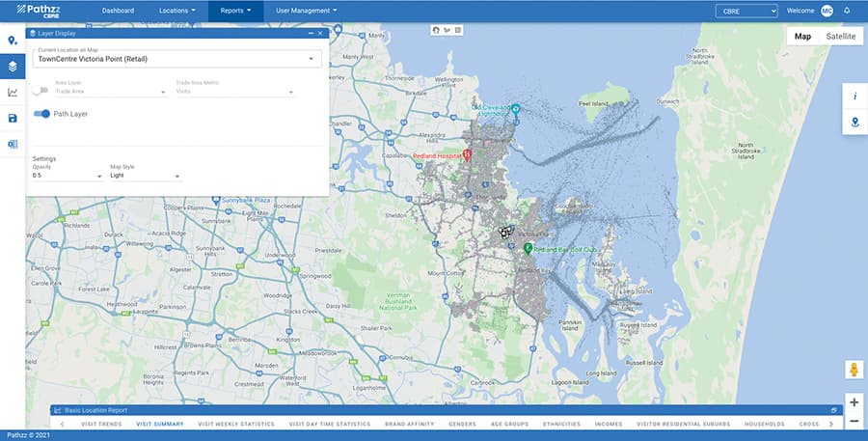Viewport: 868px width, 441px height.
Task: Open the Trade Area Metric Visits dropdown
Action: click(234, 91)
